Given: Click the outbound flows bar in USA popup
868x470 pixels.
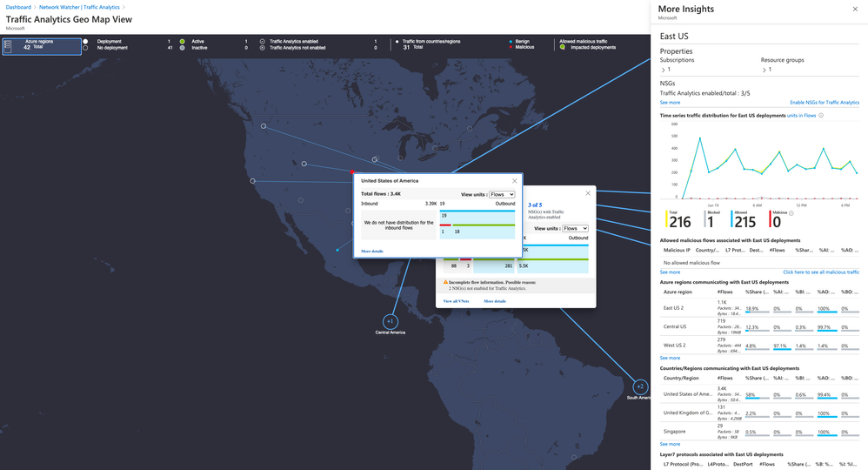Looking at the screenshot, I should tap(477, 225).
